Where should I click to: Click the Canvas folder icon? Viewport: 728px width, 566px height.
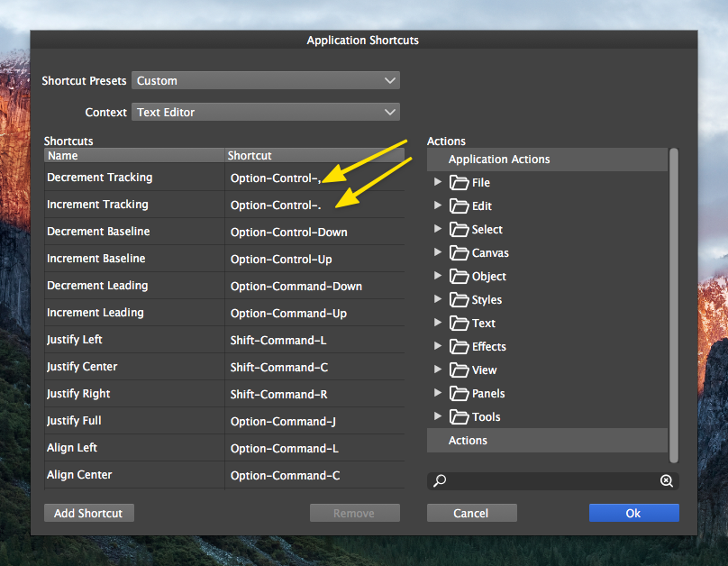(x=459, y=253)
